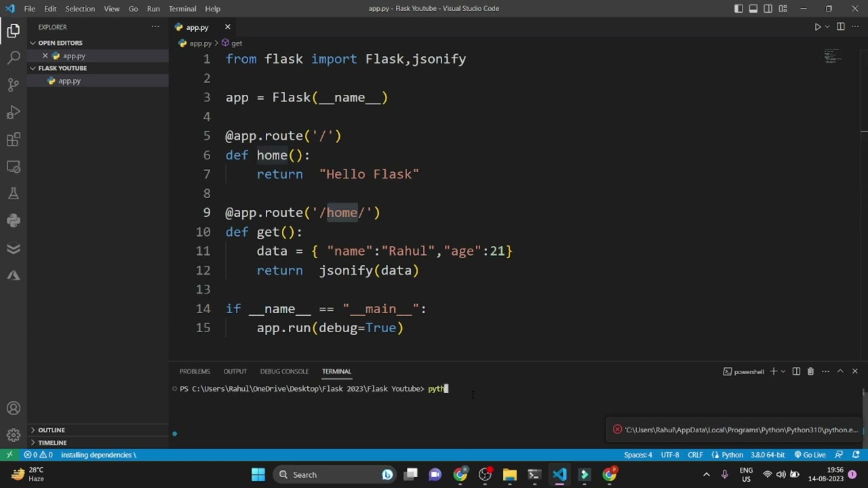The image size is (868, 488).
Task: Select the Terminal panel tab
Action: (336, 371)
